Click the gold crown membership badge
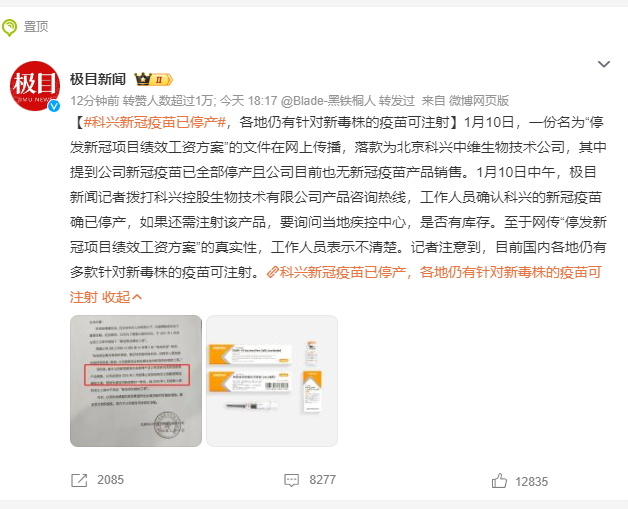Image resolution: width=628 pixels, height=509 pixels. [153, 79]
